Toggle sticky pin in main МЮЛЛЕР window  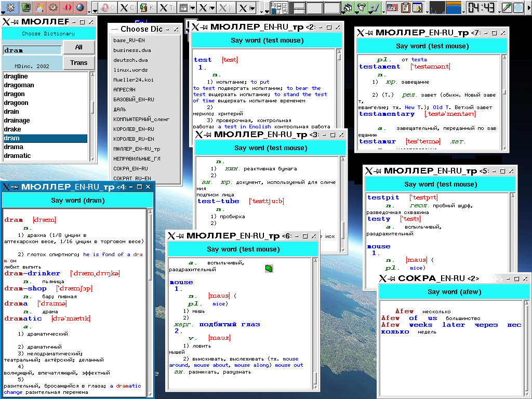(x=15, y=22)
